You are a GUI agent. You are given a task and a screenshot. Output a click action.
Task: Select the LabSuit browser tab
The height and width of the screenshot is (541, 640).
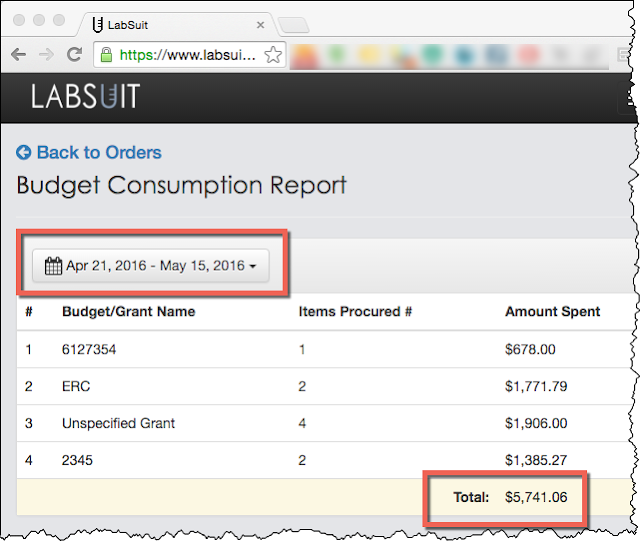[170, 23]
